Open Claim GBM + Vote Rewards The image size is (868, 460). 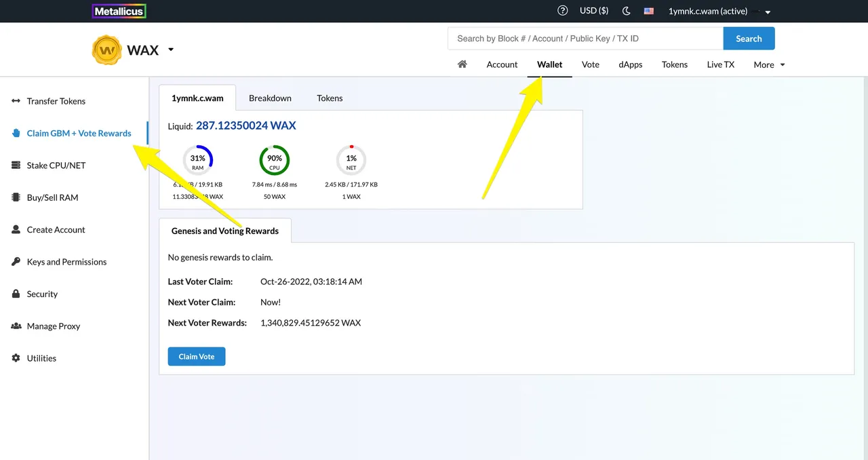pos(79,133)
